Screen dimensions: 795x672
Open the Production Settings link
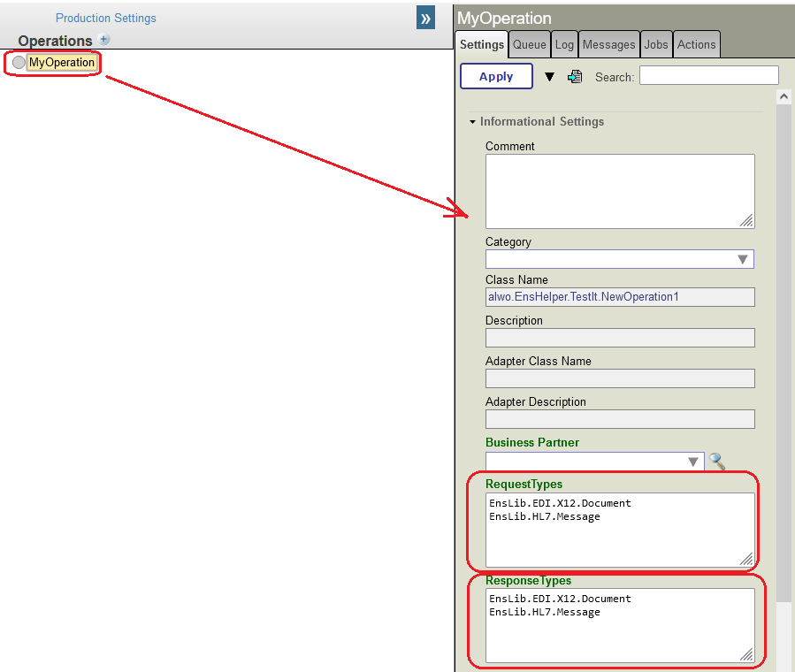(x=106, y=18)
